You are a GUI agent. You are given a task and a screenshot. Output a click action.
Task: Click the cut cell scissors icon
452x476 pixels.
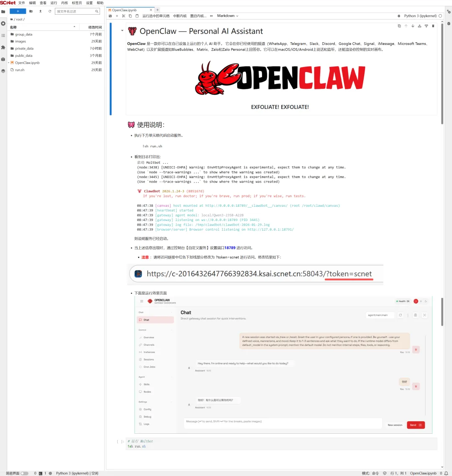(123, 16)
